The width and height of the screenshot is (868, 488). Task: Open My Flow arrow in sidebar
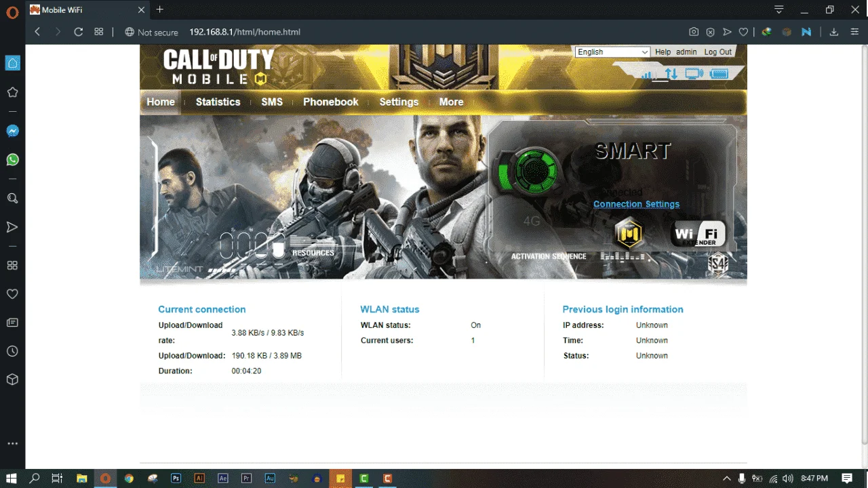pos(12,227)
